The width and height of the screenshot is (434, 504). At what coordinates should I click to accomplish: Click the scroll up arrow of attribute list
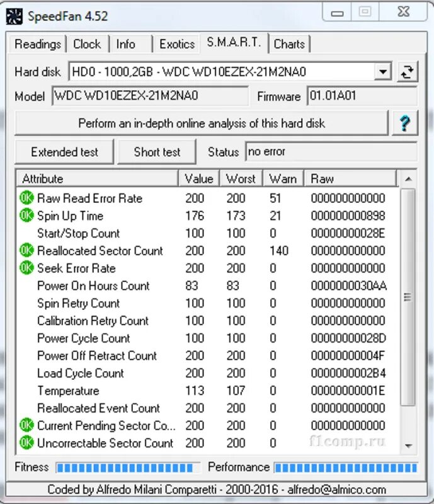coord(408,179)
